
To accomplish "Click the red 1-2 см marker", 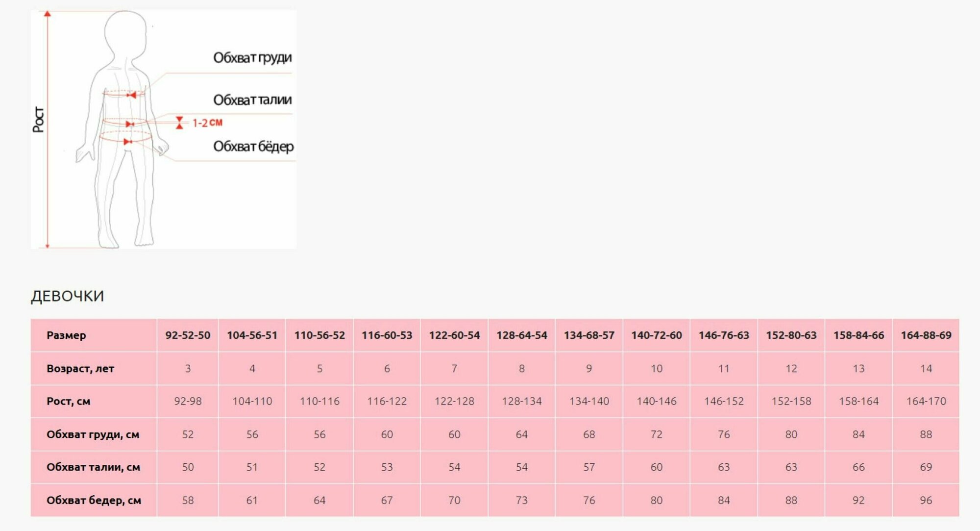I will tap(207, 123).
